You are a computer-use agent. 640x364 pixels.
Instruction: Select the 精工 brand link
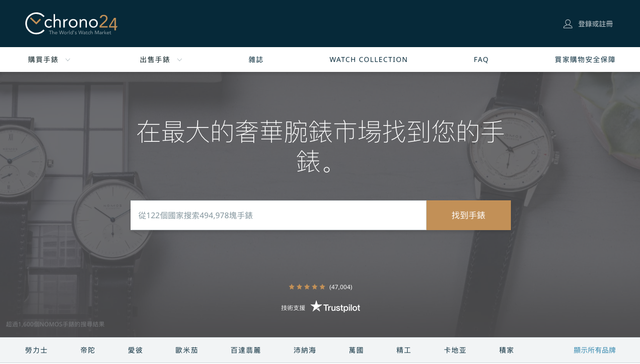click(404, 350)
